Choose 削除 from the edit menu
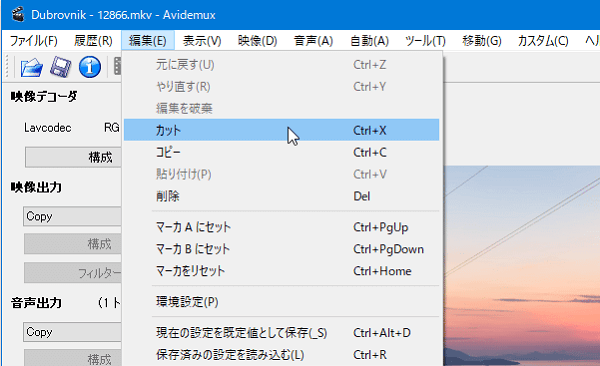Viewport: 600px width, 366px height. point(281,196)
